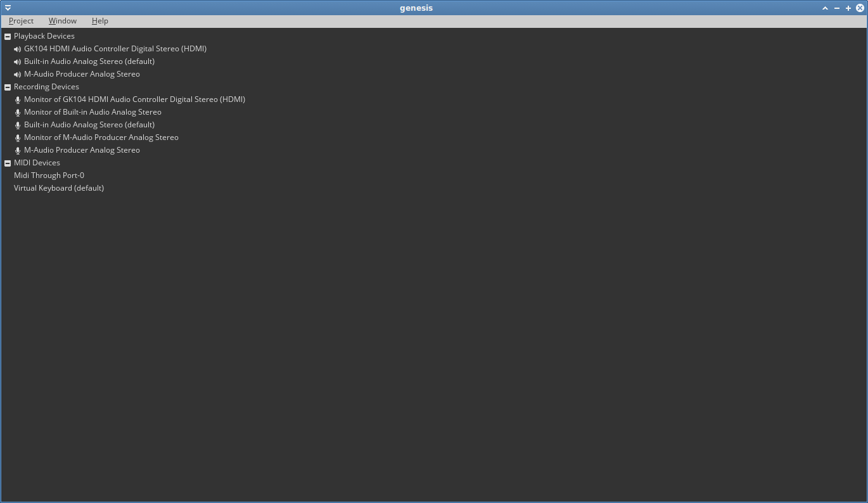Collapse the Recording Devices section
This screenshot has height=503, width=868.
8,87
